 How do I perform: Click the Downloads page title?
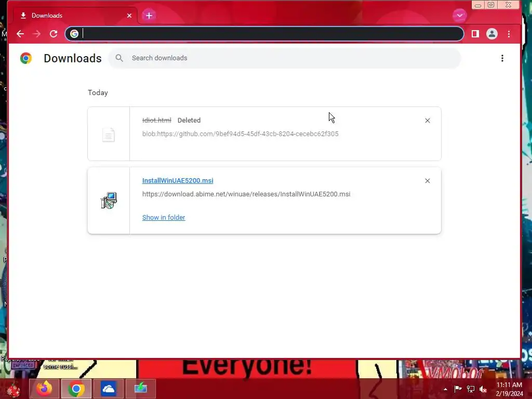click(x=73, y=58)
